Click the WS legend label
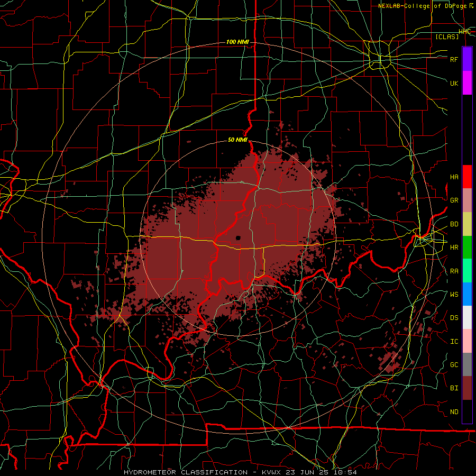 click(x=454, y=295)
